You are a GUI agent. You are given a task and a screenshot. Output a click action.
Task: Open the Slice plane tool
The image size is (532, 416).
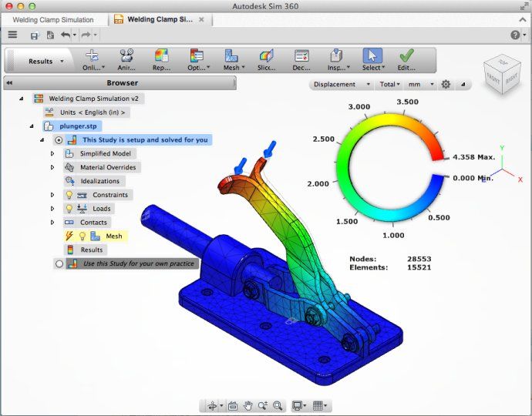(x=266, y=60)
